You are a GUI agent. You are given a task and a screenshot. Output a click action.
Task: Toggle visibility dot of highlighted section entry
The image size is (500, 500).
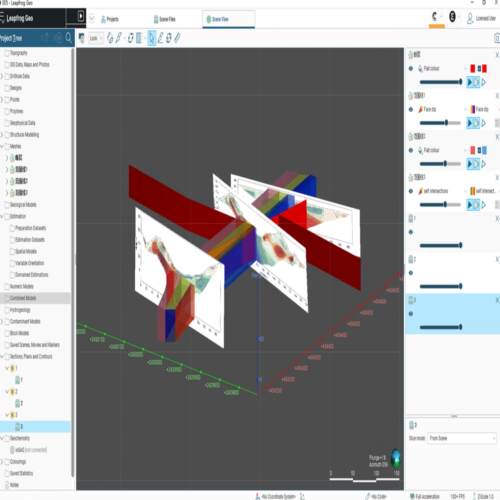[411, 314]
